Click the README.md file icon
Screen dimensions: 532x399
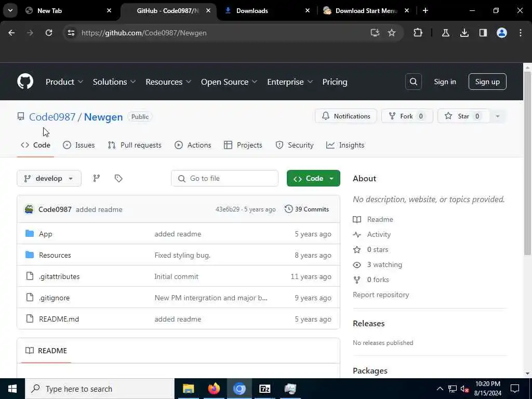[30, 318]
